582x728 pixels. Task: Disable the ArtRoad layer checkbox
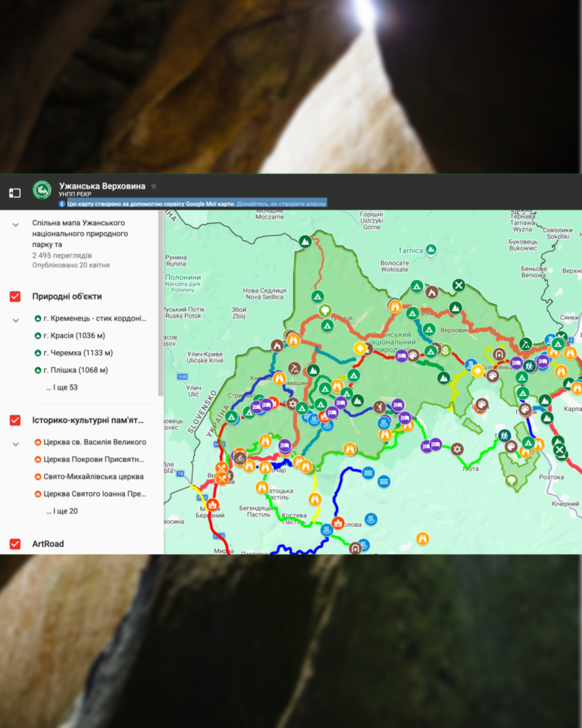click(x=15, y=544)
